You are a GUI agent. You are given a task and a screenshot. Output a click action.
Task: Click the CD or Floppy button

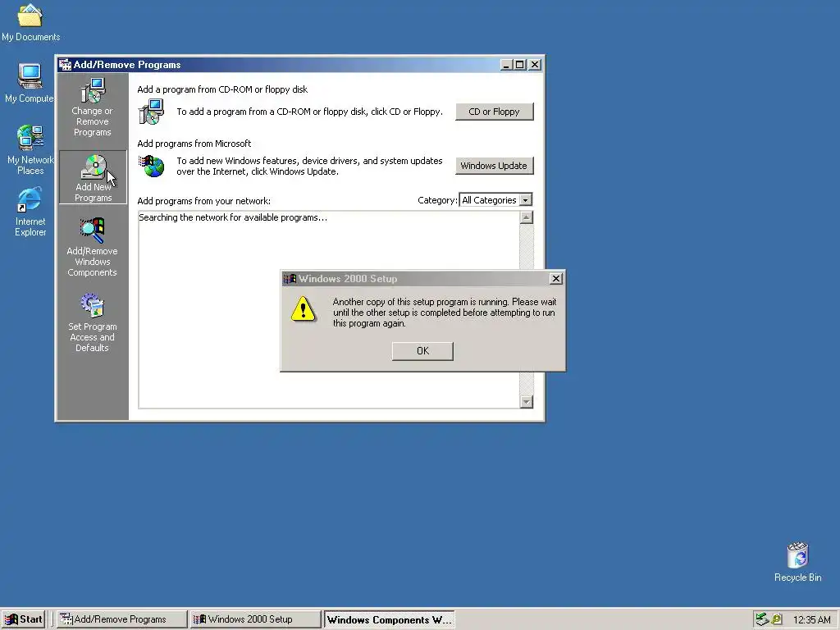(x=494, y=112)
